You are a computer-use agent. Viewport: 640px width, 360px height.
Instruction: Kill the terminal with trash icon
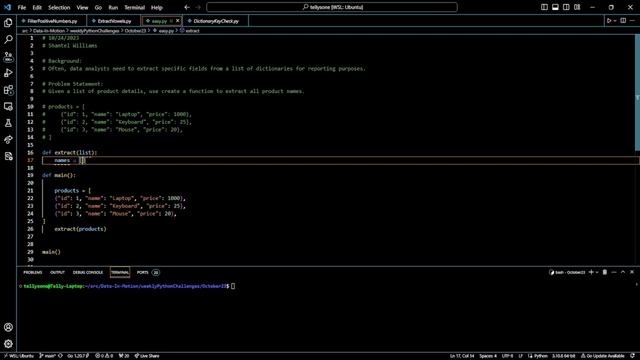(604, 272)
